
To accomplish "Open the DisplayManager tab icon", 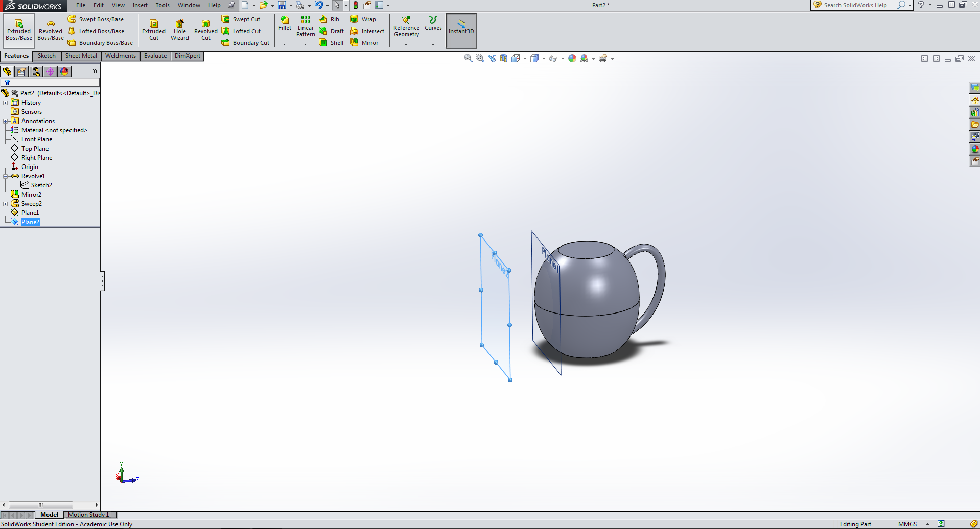I will [64, 71].
